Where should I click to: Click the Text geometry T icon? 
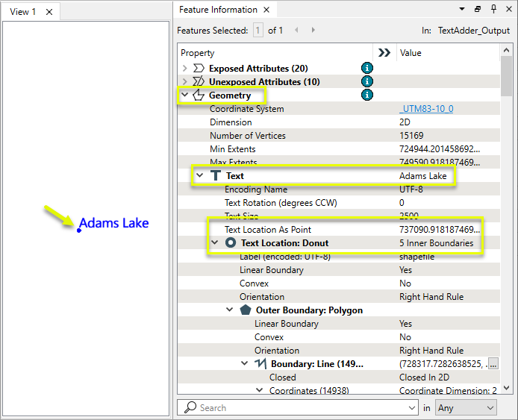click(x=215, y=176)
